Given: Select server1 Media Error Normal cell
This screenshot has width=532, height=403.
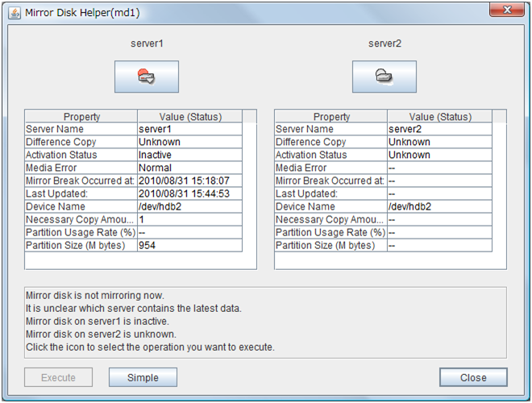Looking at the screenshot, I should [x=189, y=168].
